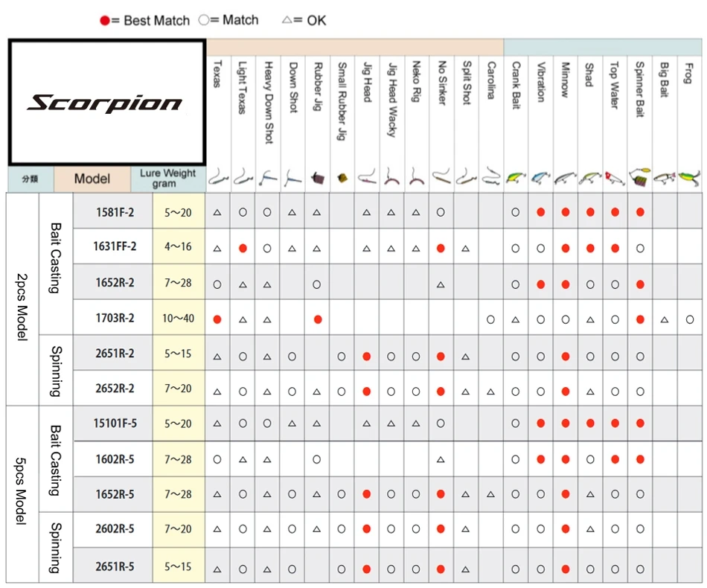Select model 1602R-5

[115, 459]
